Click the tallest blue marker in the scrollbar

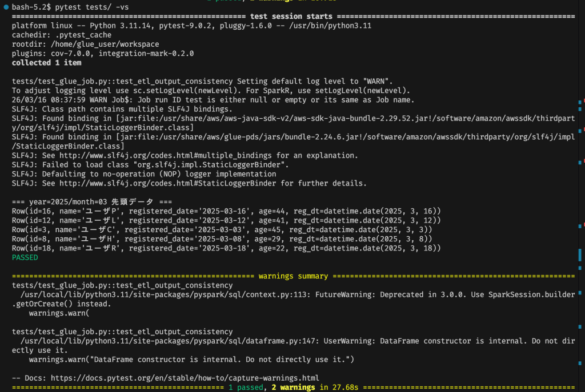[580, 255]
